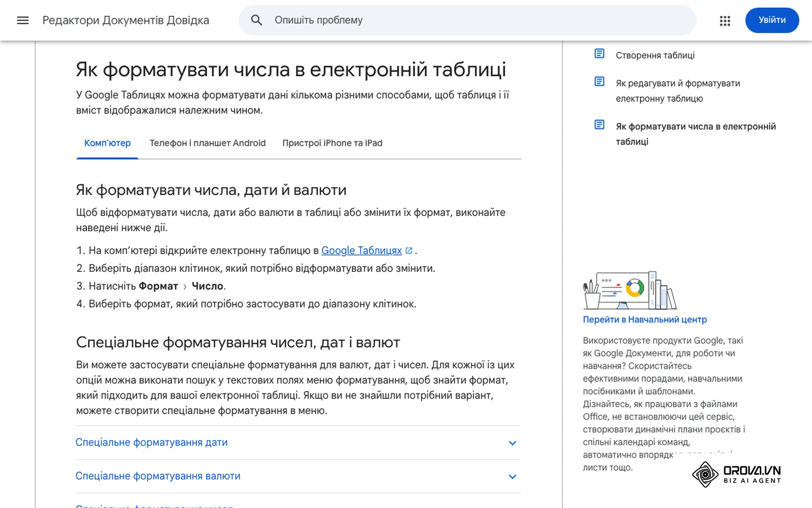
Task: Open Перейти в Навчальний центр link
Action: [645, 320]
